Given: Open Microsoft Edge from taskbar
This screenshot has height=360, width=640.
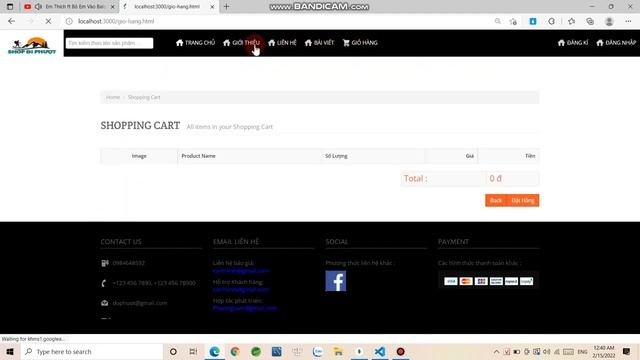Looking at the screenshot, I should [214, 351].
